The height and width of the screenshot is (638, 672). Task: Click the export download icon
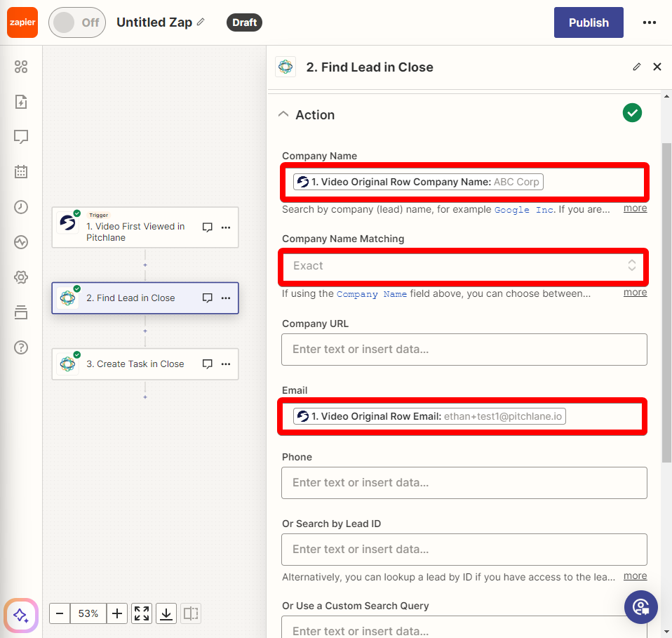pyautogui.click(x=166, y=613)
